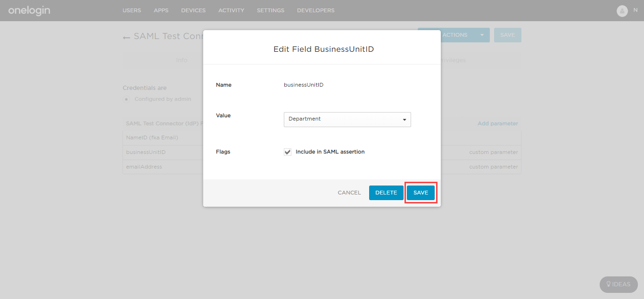Click the lightbulb Ideas button
The width and height of the screenshot is (644, 299).
coord(619,284)
